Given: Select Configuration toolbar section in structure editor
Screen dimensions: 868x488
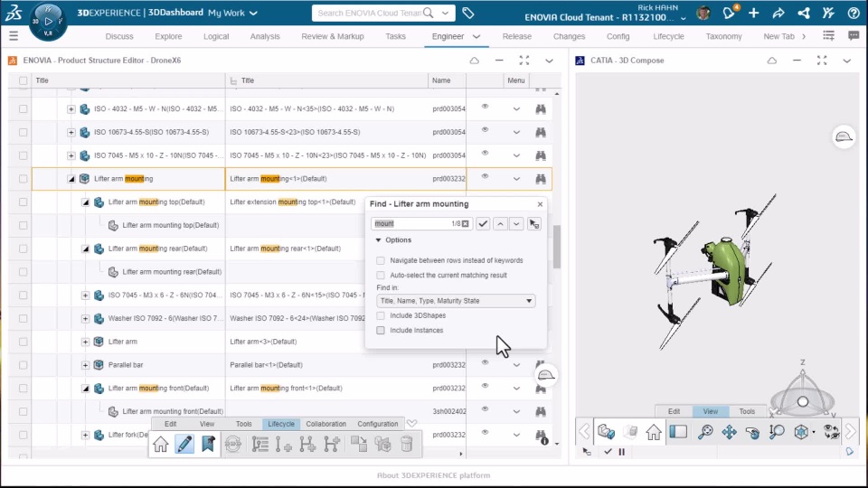Looking at the screenshot, I should coord(378,424).
